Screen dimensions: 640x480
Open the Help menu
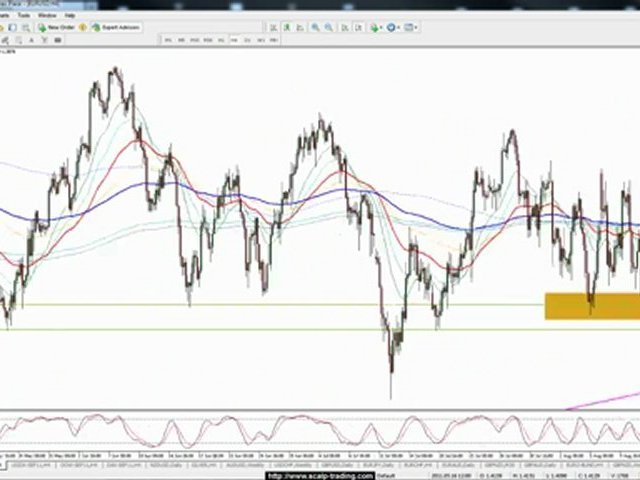pyautogui.click(x=69, y=16)
